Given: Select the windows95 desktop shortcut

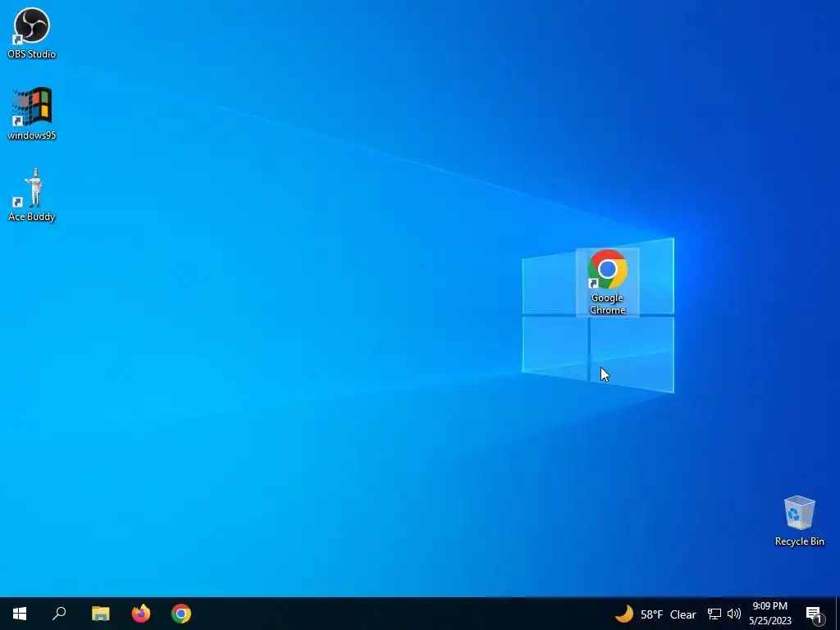Looking at the screenshot, I should (32, 114).
